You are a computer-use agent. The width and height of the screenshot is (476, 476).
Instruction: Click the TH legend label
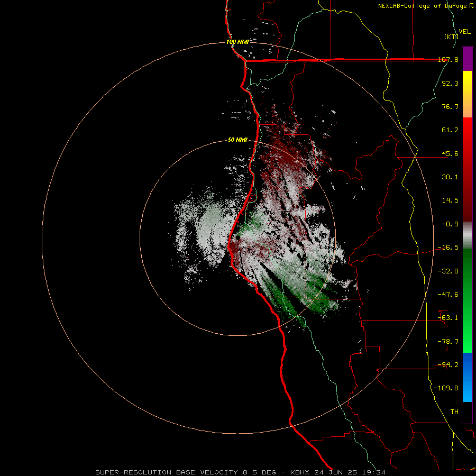click(x=454, y=412)
